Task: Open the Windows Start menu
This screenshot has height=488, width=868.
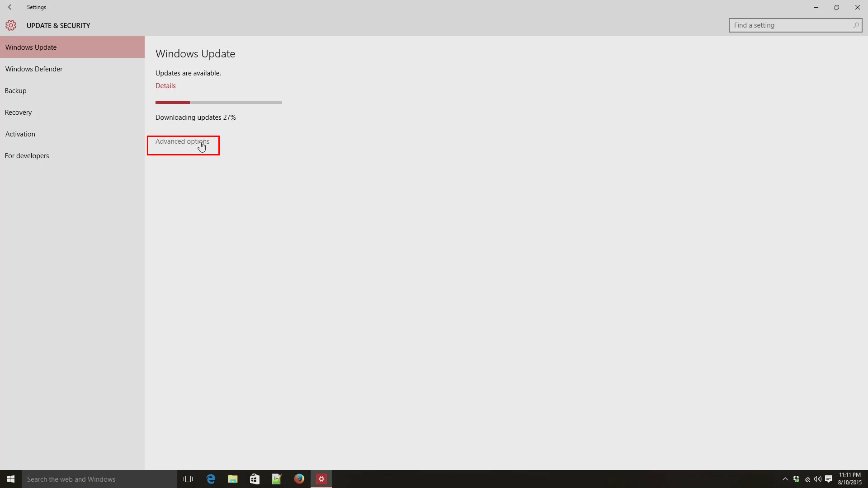Action: [11, 479]
